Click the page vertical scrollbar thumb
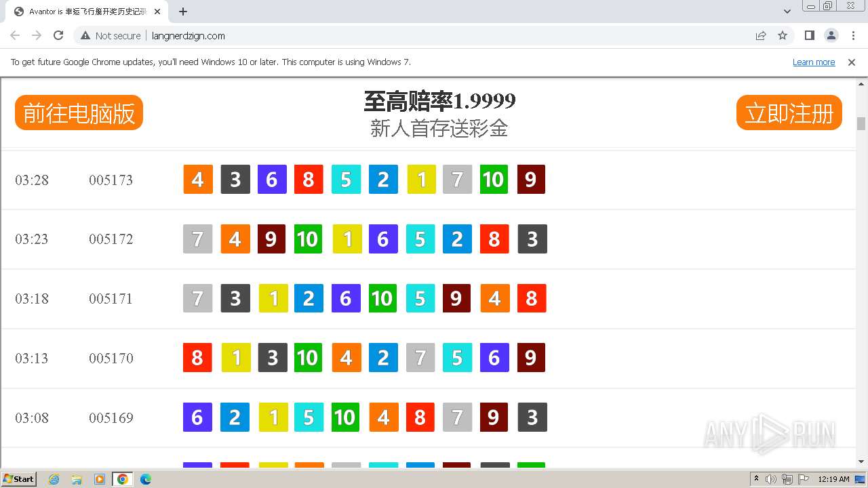The image size is (868, 488). point(861,123)
